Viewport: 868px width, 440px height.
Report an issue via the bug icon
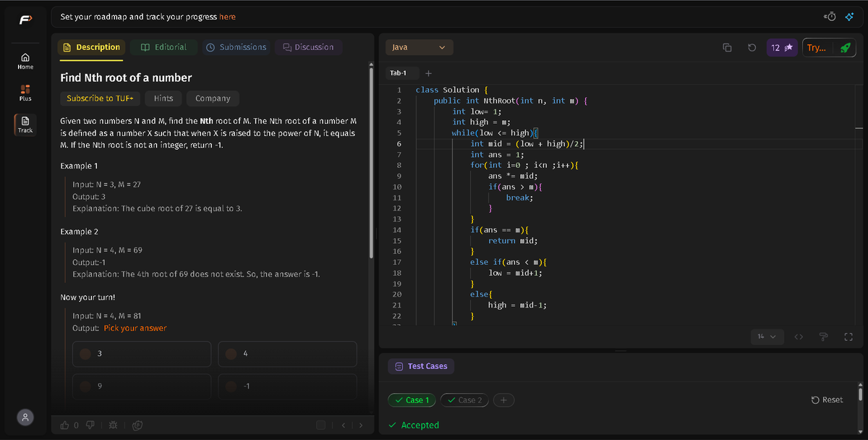112,425
